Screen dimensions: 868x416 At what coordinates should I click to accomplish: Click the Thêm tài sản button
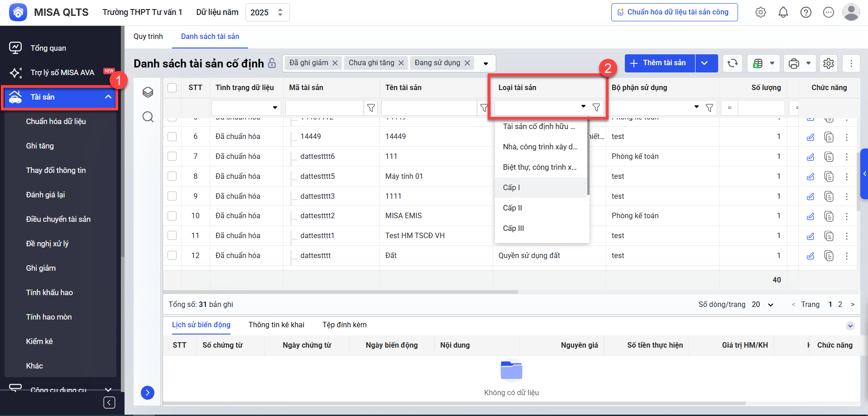coord(660,63)
